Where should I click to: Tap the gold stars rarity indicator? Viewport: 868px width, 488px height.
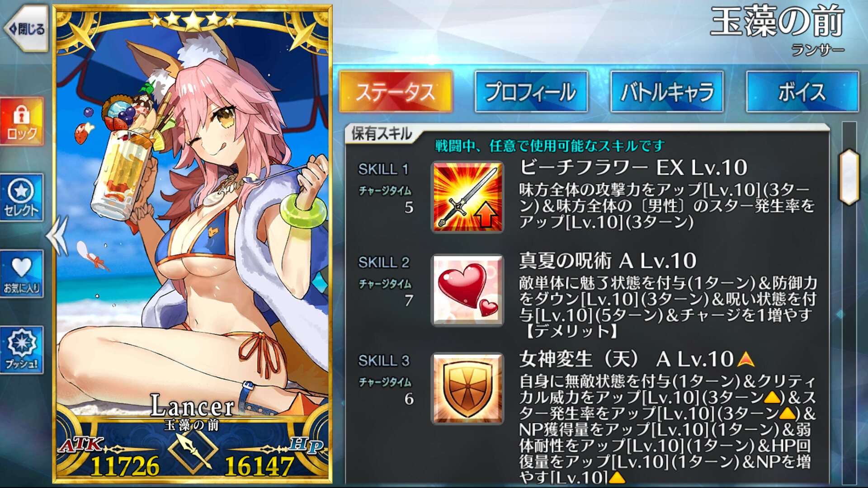[193, 20]
